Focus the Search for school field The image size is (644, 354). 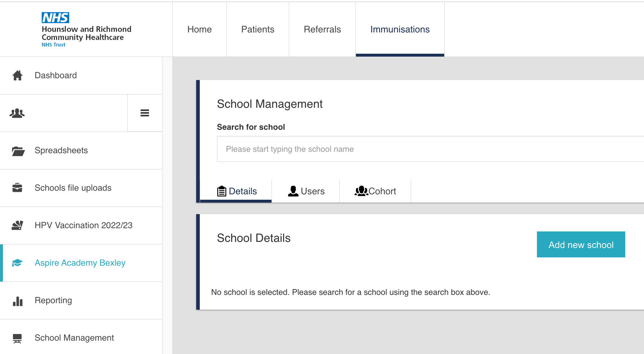coord(429,149)
